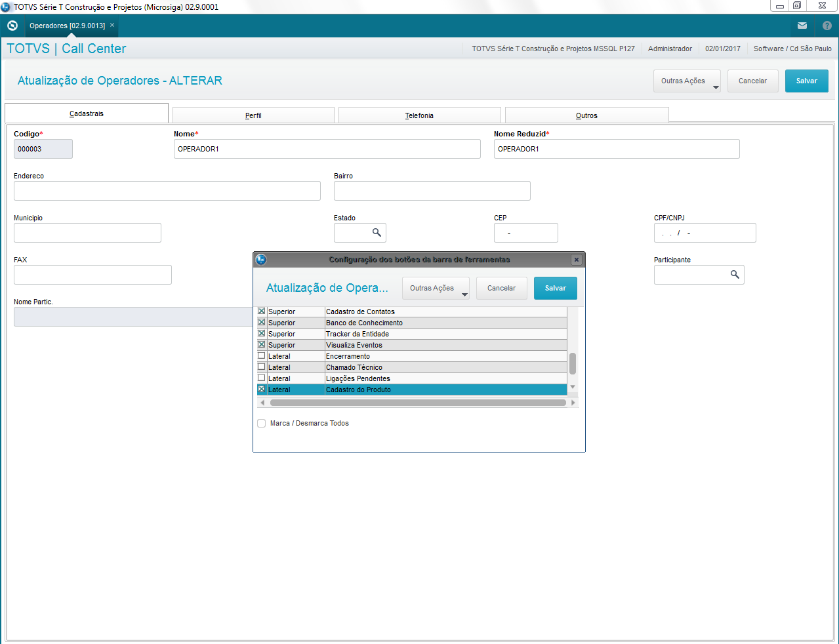Select the Cadastro do Produto row text
839x644 pixels.
(x=358, y=390)
